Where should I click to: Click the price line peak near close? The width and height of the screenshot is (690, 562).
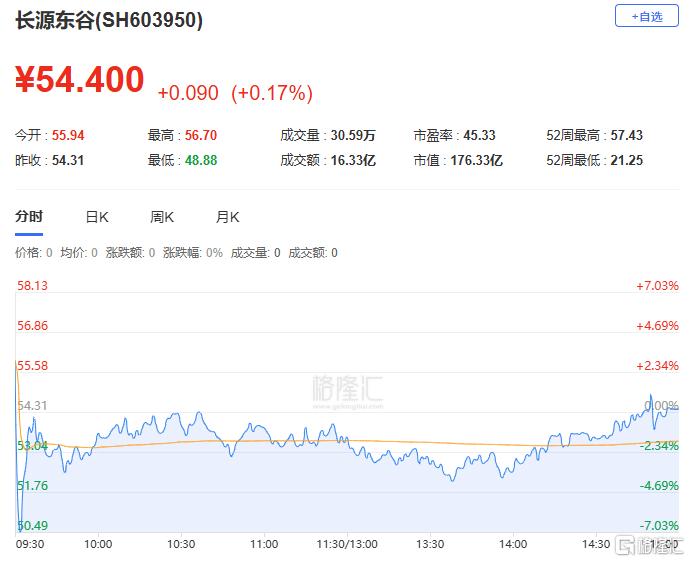651,395
